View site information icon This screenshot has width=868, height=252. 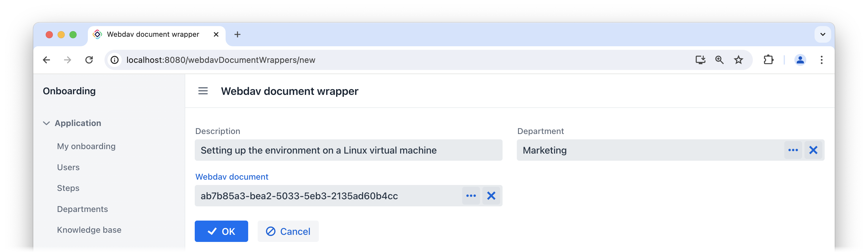coord(115,60)
